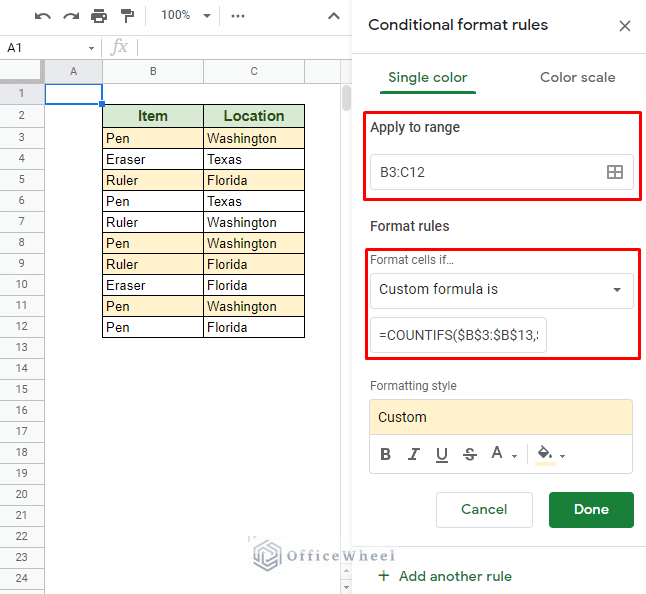Open the select data range grid icon
Image resolution: width=646 pixels, height=594 pixels.
click(x=615, y=172)
